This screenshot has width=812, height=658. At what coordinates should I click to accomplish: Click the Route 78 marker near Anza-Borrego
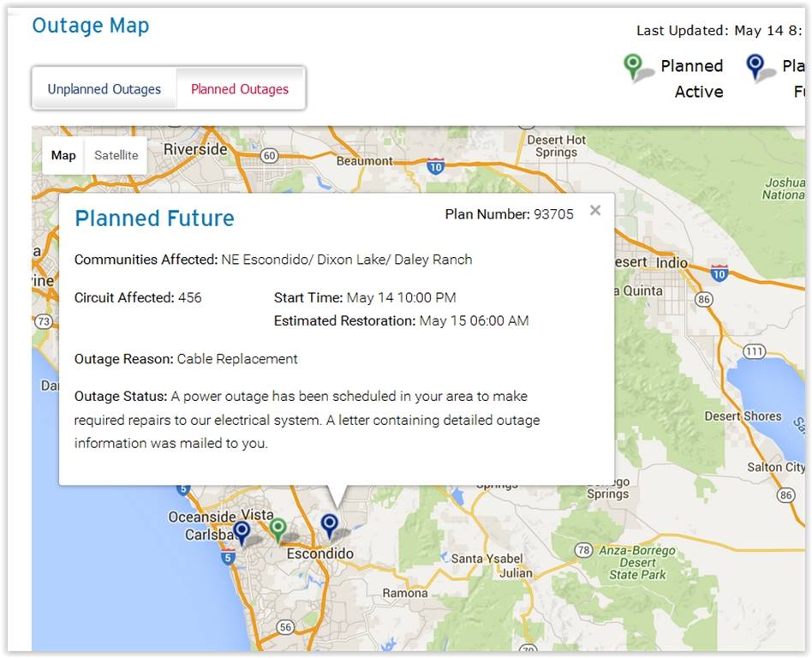[x=583, y=550]
